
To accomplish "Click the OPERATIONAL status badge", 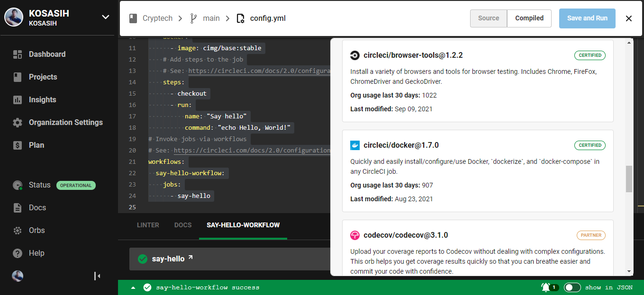I will 76,185.
